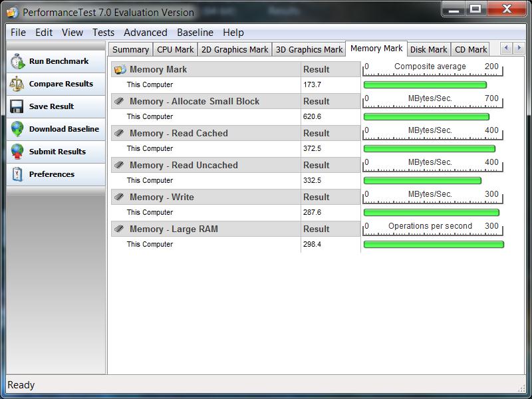Click the Memory Mark header icon
The height and width of the screenshot is (399, 532).
pyautogui.click(x=120, y=69)
